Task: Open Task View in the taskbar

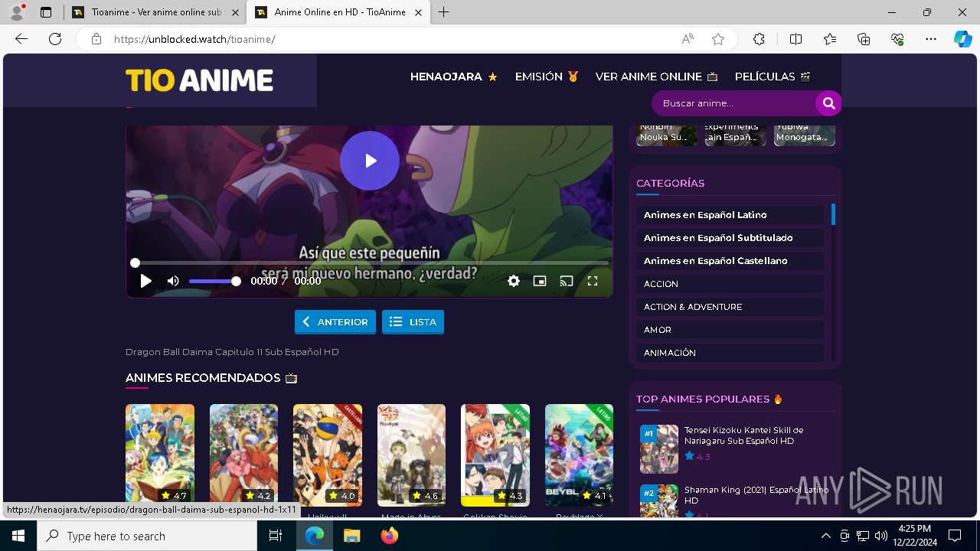Action: 276,536
